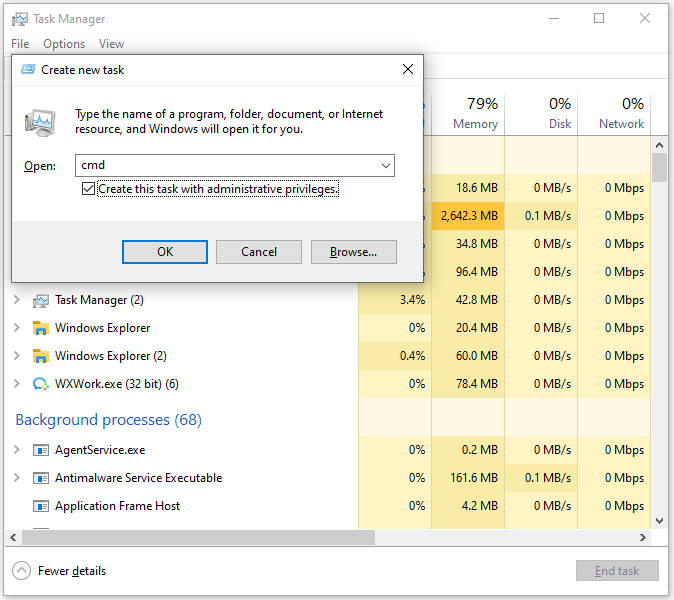The width and height of the screenshot is (674, 600).
Task: Open the View menu
Action: coord(111,44)
